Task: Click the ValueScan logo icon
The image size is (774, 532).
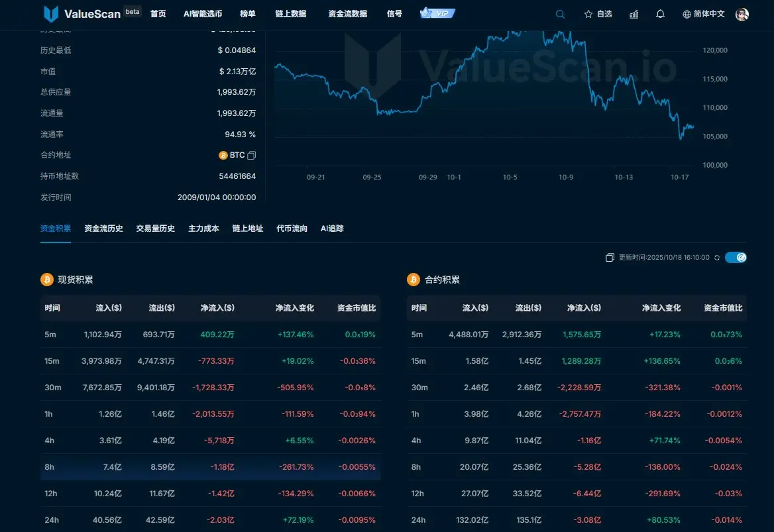Action: click(x=51, y=14)
